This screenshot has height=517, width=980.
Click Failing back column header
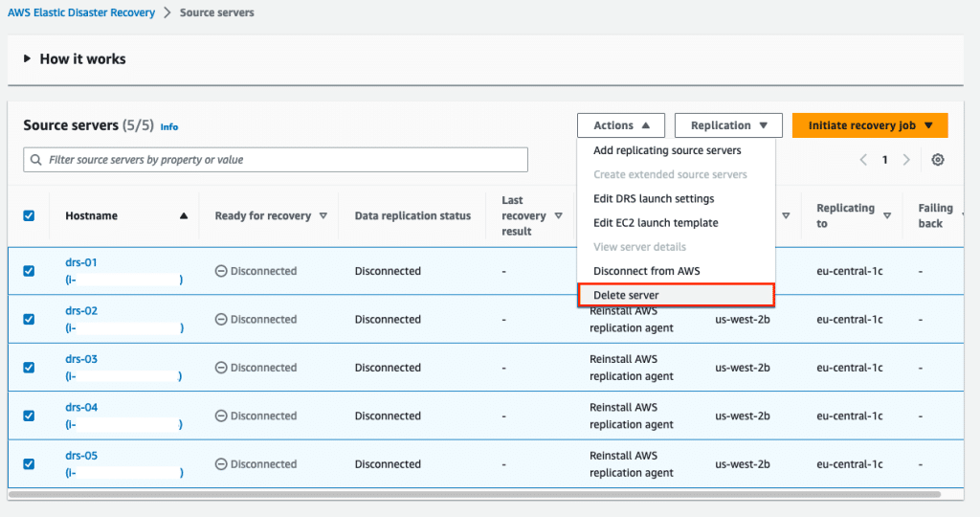click(936, 215)
